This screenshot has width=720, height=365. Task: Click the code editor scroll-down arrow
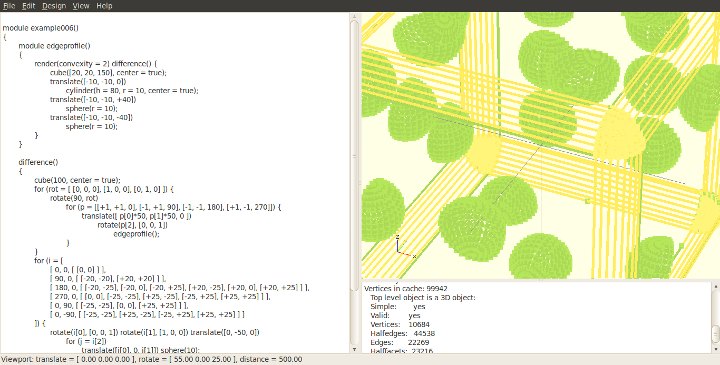[x=354, y=349]
